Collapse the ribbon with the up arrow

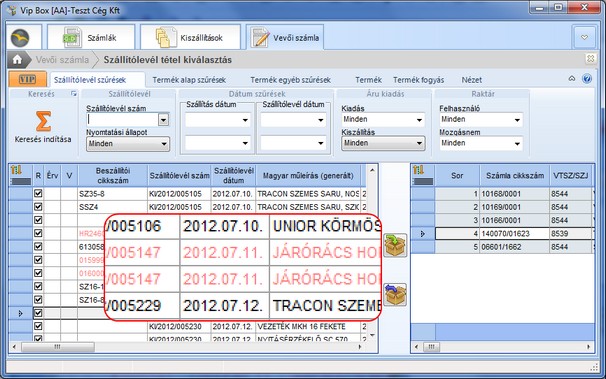click(572, 79)
